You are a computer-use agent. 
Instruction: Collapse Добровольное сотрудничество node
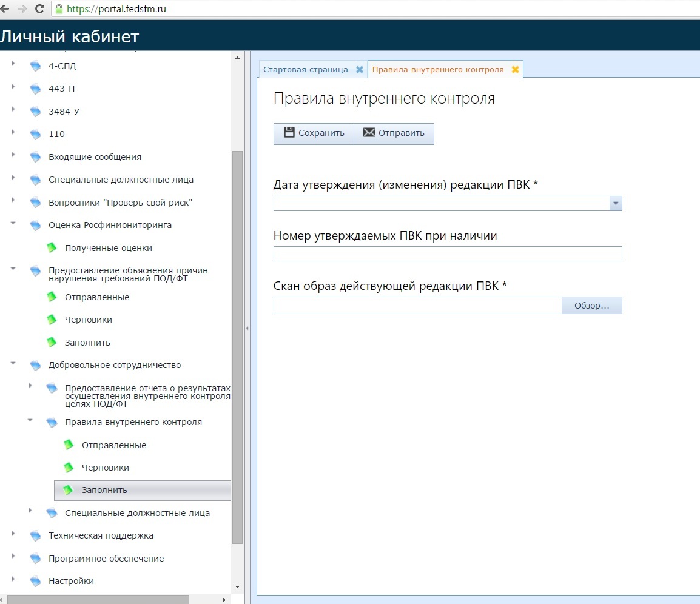(x=13, y=363)
